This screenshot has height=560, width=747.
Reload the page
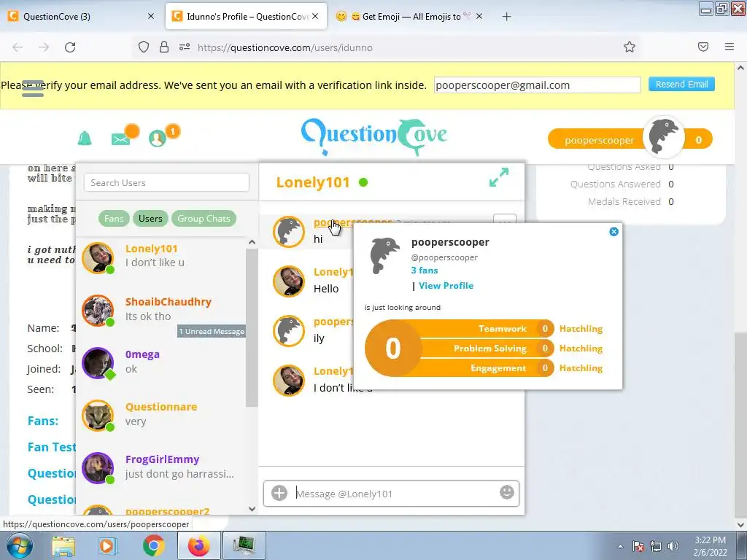click(70, 47)
